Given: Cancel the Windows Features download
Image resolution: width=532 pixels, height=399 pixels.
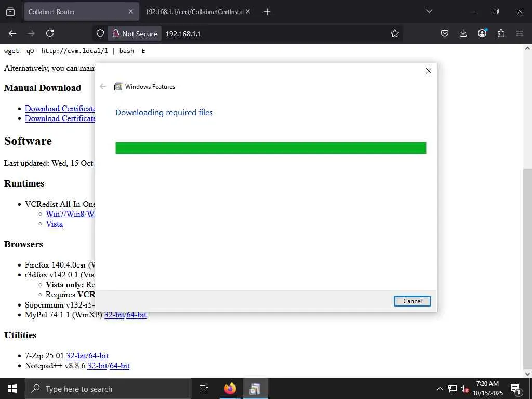Looking at the screenshot, I should click(x=412, y=301).
